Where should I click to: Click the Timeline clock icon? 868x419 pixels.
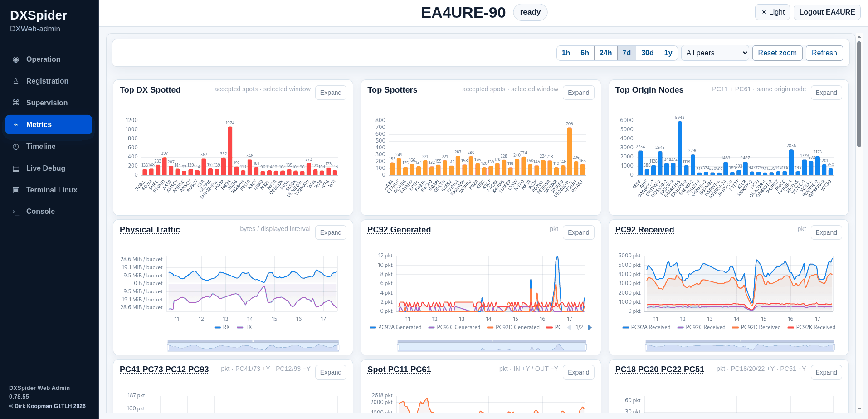pyautogui.click(x=16, y=147)
